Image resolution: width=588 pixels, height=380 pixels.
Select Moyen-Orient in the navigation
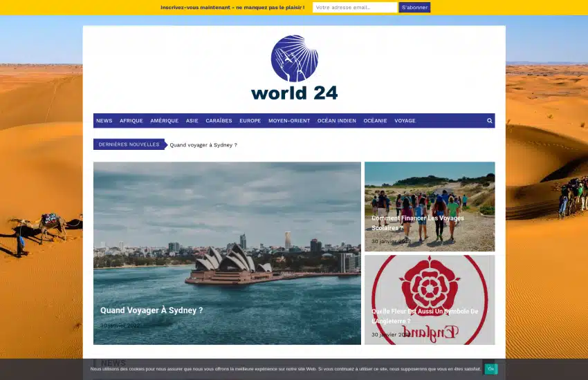click(289, 121)
